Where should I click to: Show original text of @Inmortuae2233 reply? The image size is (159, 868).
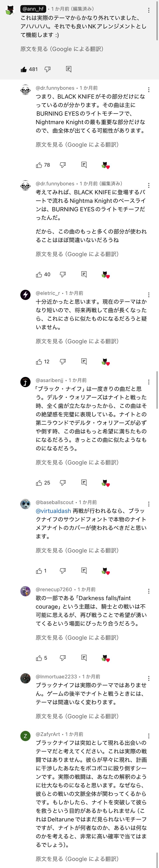[x=77, y=716]
